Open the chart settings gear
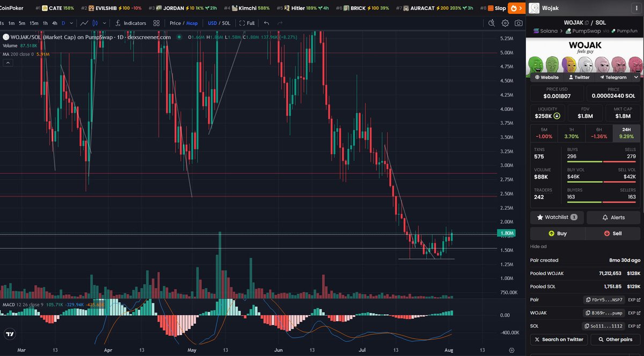The width and height of the screenshot is (644, 356). pyautogui.click(x=505, y=23)
